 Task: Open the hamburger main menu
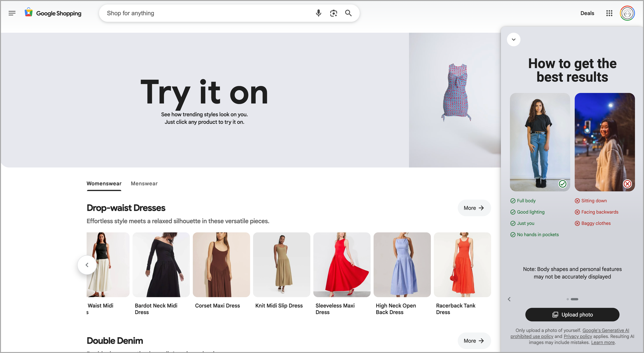(12, 13)
